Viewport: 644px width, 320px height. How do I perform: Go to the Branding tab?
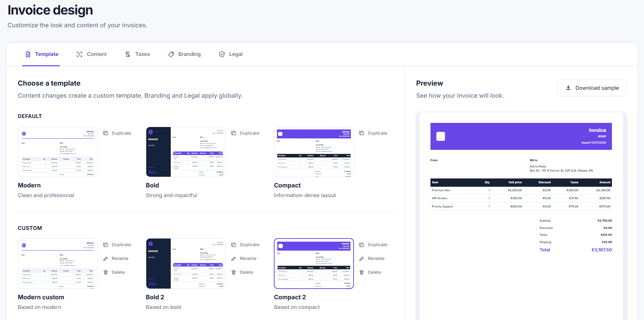tap(184, 54)
